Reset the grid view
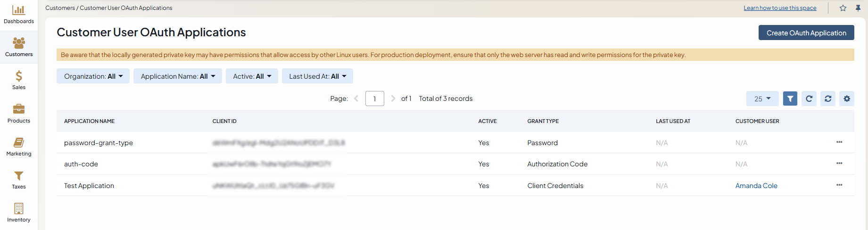Screen dimensions: 868x230 (828, 99)
